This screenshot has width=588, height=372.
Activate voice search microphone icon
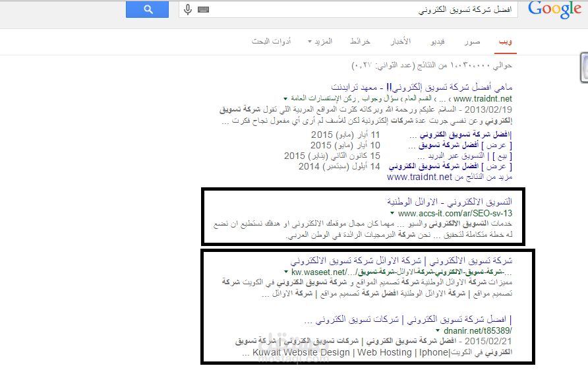coord(188,9)
